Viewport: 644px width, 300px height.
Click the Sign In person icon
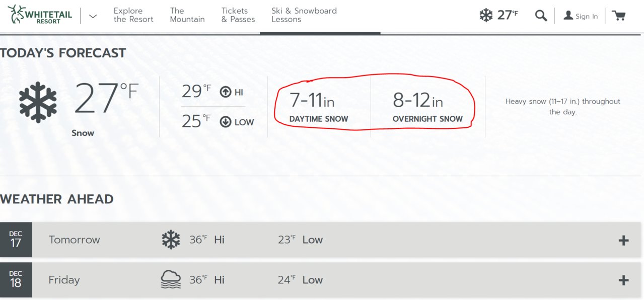[x=568, y=16]
